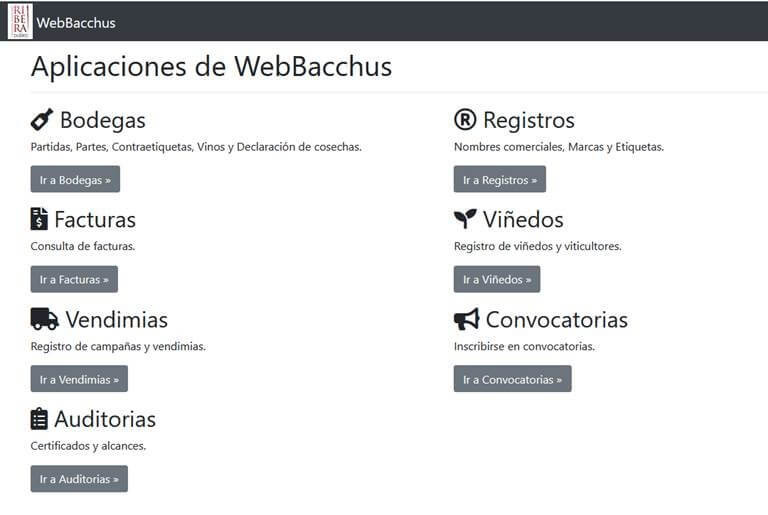Click the Ir a Vendimias button
This screenshot has height=515, width=768.
click(x=79, y=379)
